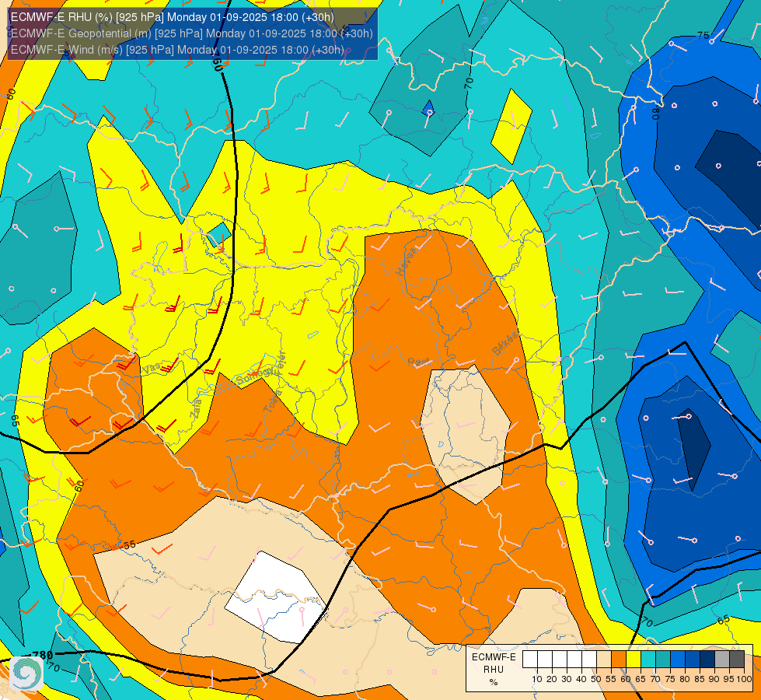Viewport: 761px width, 700px height.
Task: Click the spiral weather logo icon
Action: tap(26, 673)
